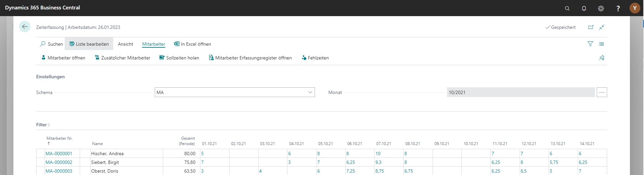Toggle the filter pane funnel icon
644x175 pixels.
tap(590, 44)
